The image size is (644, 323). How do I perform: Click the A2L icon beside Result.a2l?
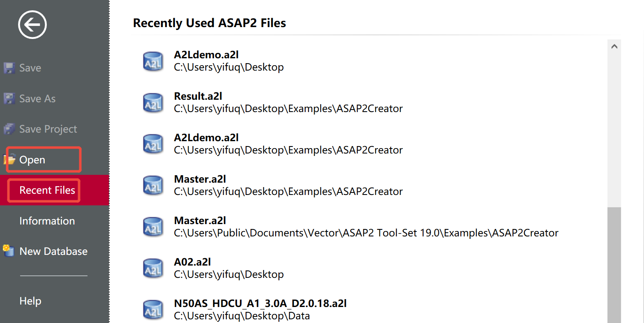pyautogui.click(x=153, y=103)
